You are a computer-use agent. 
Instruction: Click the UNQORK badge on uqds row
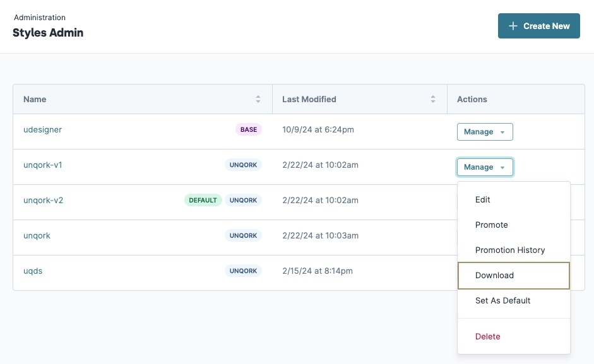[x=243, y=271]
